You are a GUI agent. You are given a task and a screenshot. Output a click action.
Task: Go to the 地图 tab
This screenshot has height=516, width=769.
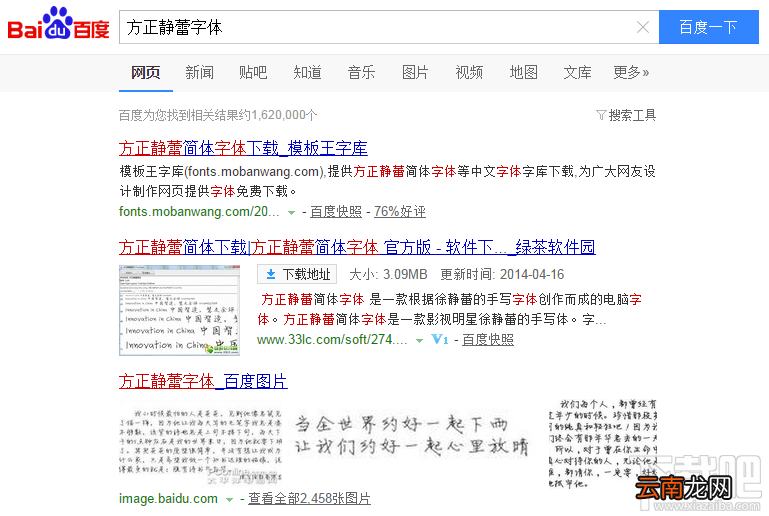pos(523,73)
